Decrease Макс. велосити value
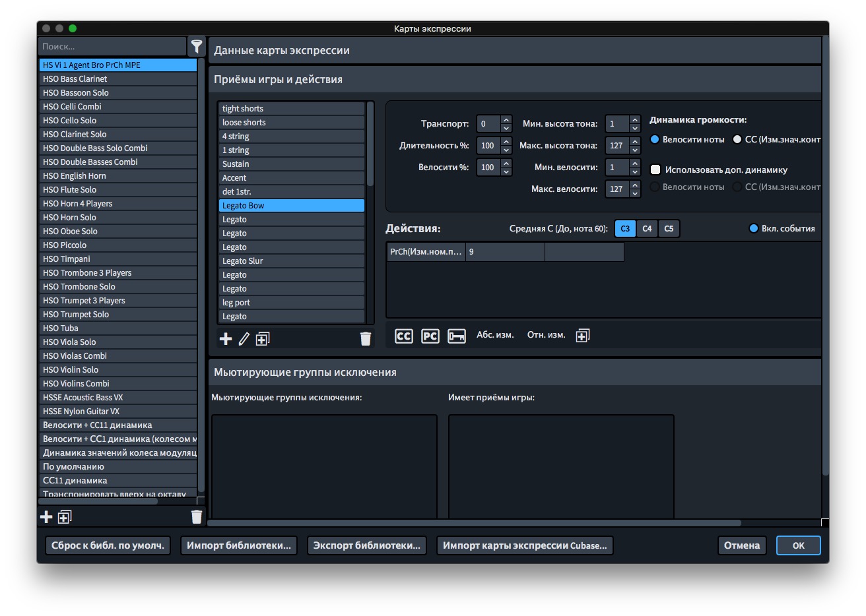Viewport: 866px width, 616px height. 635,193
